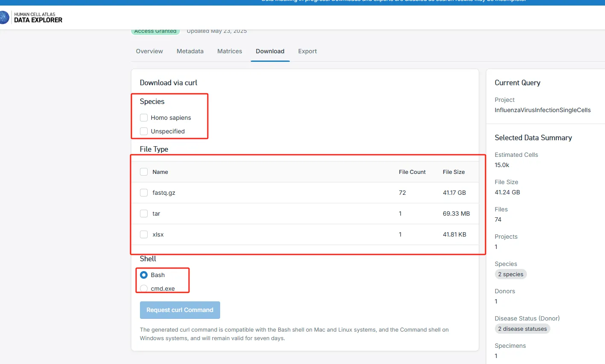
Task: Choose the Bash shell radio button
Action: tap(144, 275)
